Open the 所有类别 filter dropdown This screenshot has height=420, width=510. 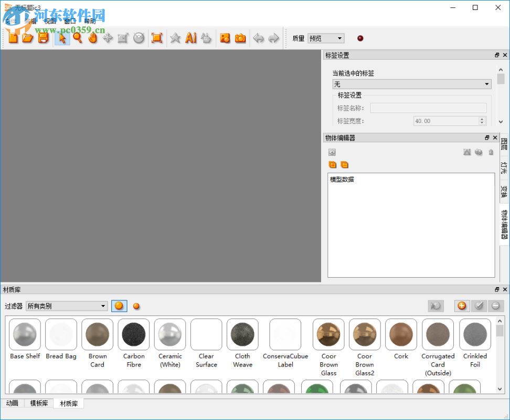[x=66, y=306]
